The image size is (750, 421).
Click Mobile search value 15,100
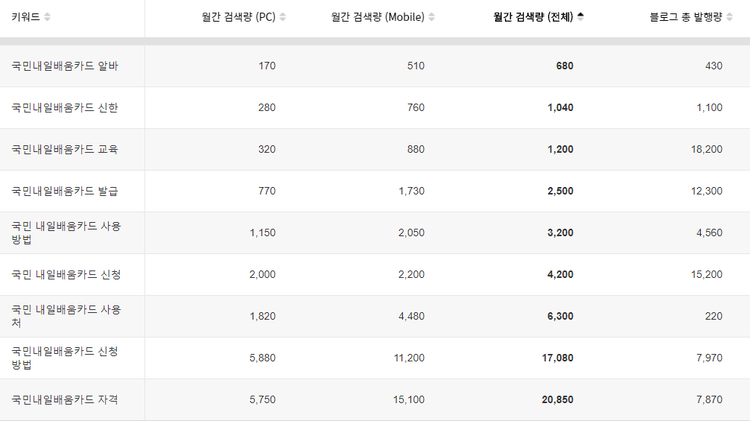click(x=409, y=399)
